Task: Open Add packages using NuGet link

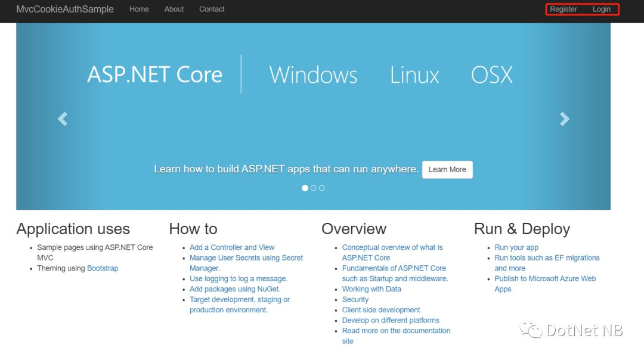Action: (234, 289)
